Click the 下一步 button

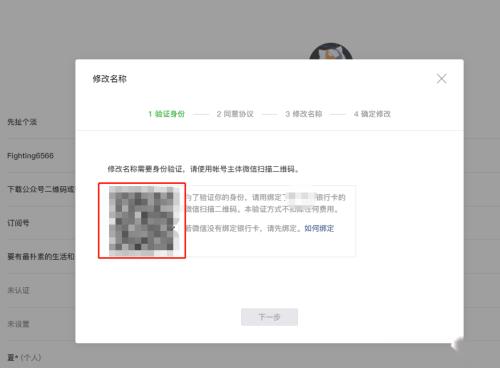click(x=269, y=317)
